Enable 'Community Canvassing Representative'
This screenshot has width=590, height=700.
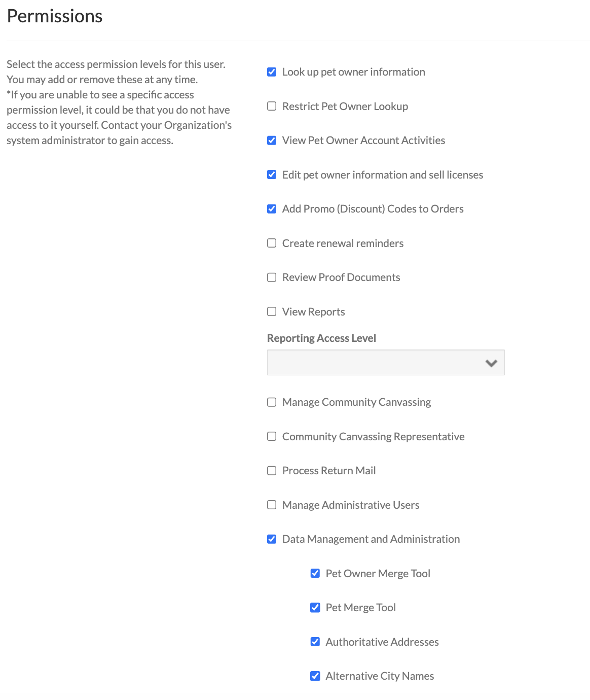point(271,436)
